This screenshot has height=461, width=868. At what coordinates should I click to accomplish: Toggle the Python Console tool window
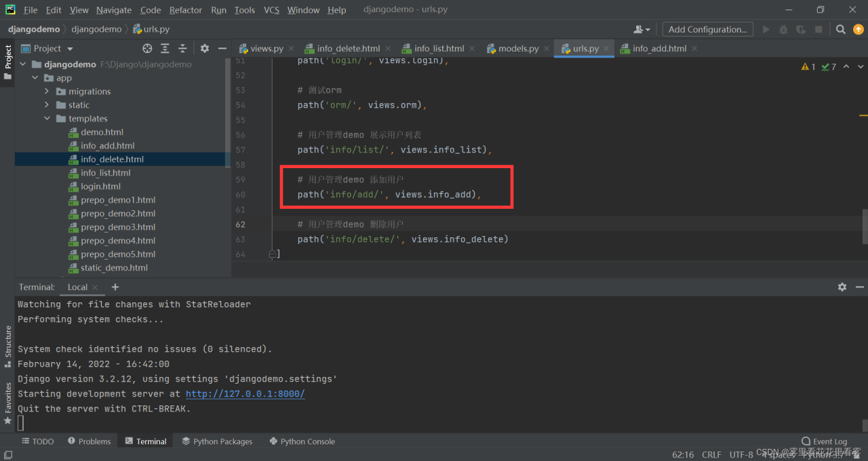coord(302,441)
